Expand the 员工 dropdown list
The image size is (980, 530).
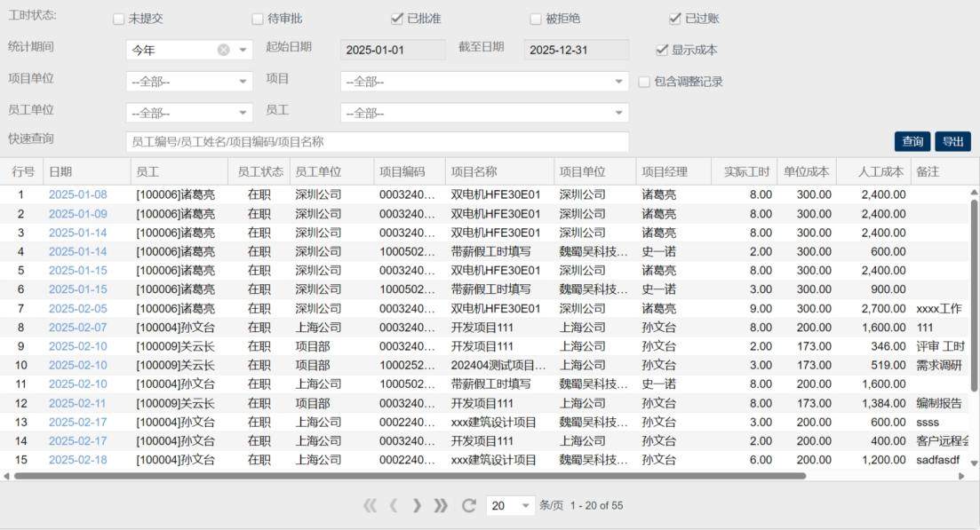[x=484, y=113]
